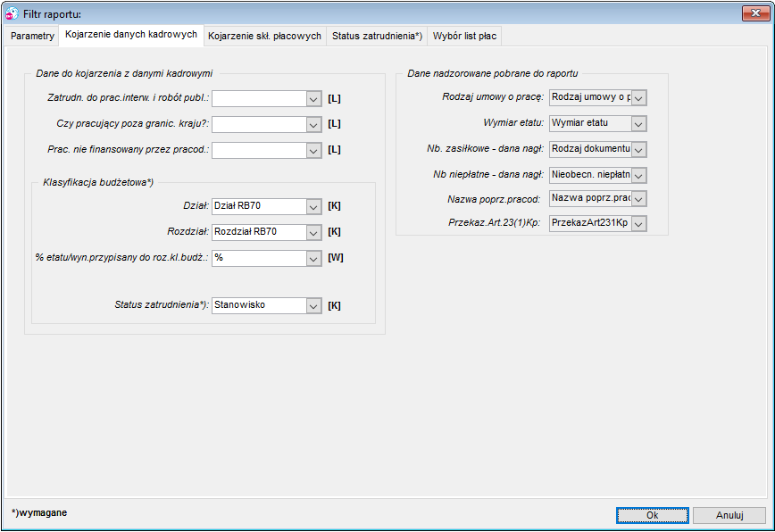Open the Status zatrudnienia Stanowisko dropdown arrow
Image resolution: width=775 pixels, height=532 pixels.
click(x=313, y=306)
